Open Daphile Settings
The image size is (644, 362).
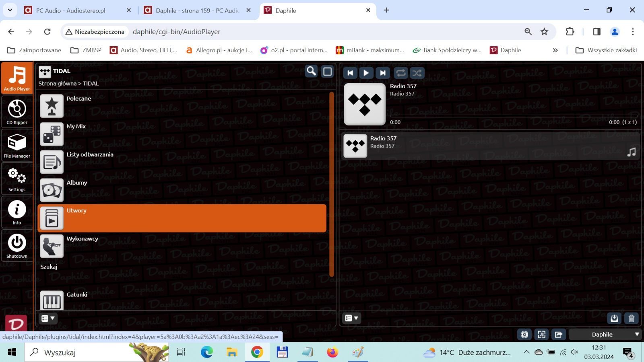point(17,179)
